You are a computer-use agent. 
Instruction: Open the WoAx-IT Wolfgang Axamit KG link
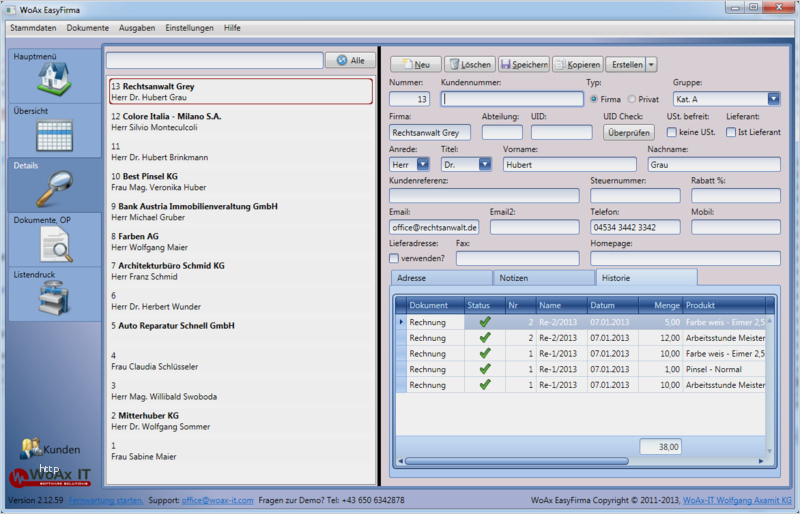(737, 500)
